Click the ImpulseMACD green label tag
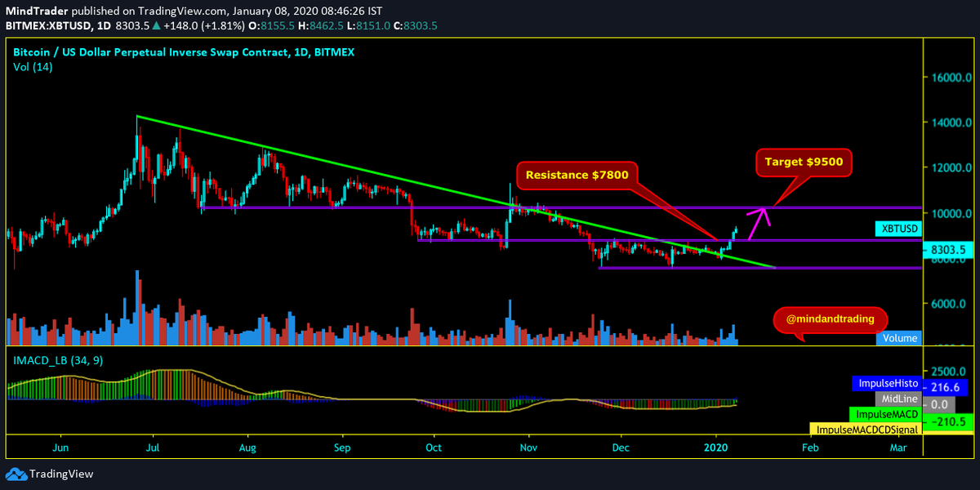This screenshot has height=490, width=980. click(x=884, y=415)
